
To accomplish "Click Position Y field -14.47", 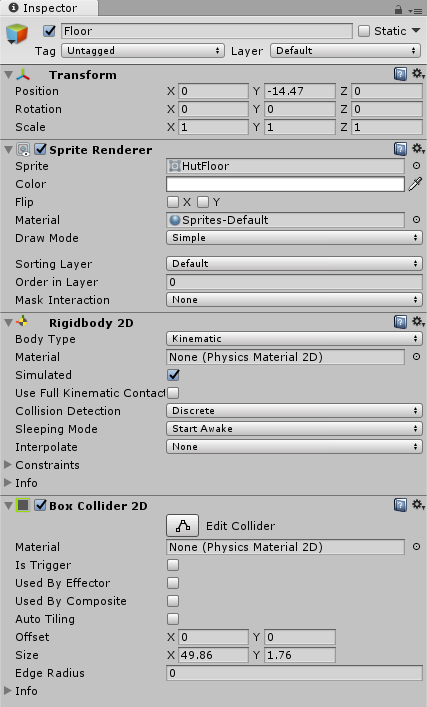I will 300,91.
